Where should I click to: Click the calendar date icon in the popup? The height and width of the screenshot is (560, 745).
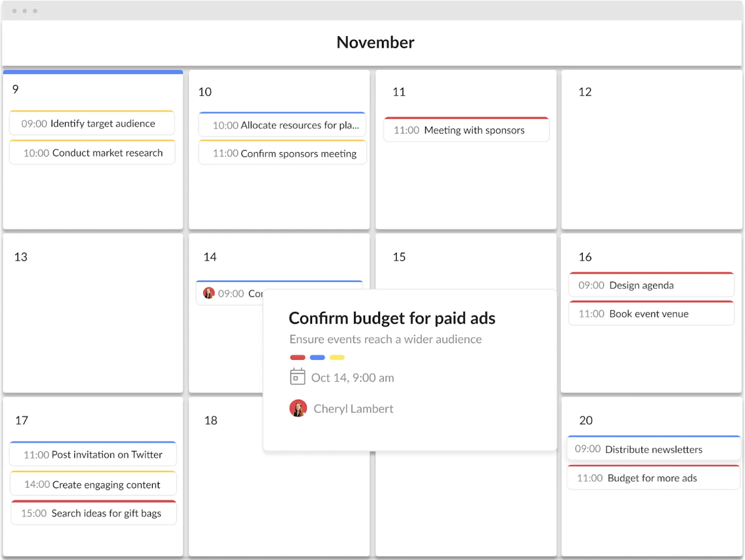pos(298,377)
